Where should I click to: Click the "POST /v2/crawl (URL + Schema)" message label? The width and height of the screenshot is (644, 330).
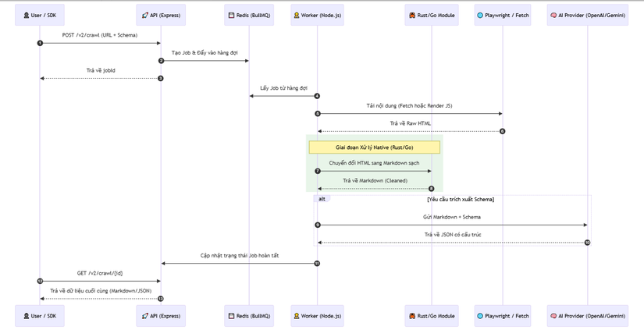click(100, 35)
